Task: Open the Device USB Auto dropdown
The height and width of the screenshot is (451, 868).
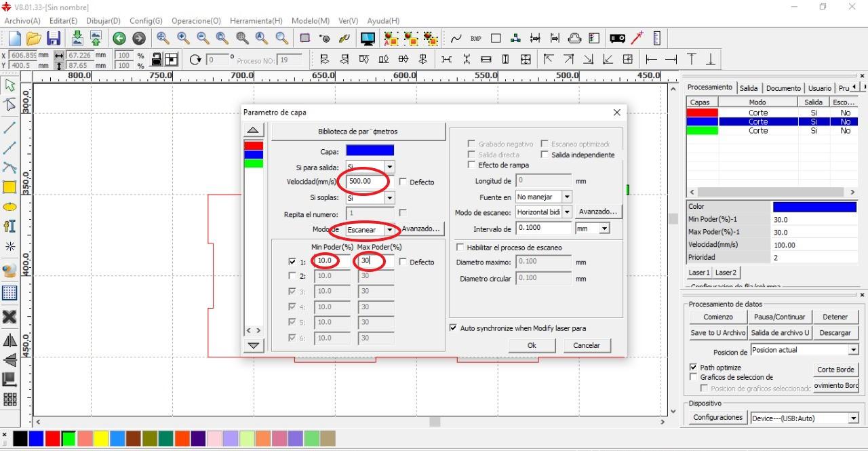Action: pos(853,418)
